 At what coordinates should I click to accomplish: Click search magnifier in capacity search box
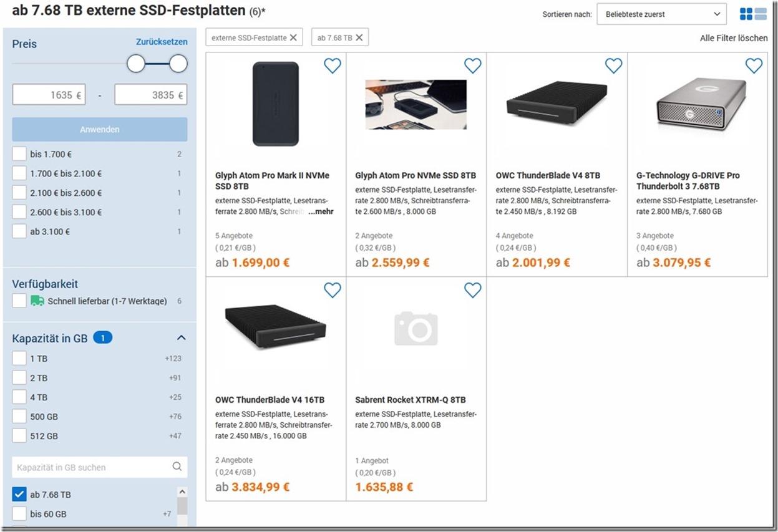tap(177, 467)
